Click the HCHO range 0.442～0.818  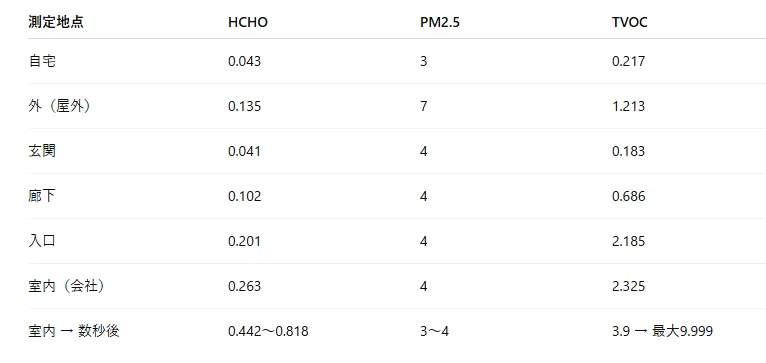pyautogui.click(x=268, y=331)
